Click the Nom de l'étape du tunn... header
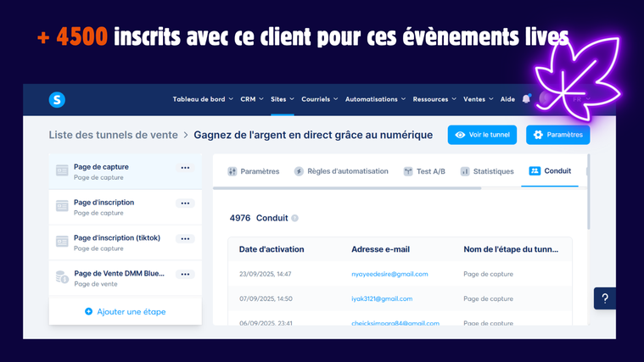Screen dimensions: 644x362 [x=511, y=249]
